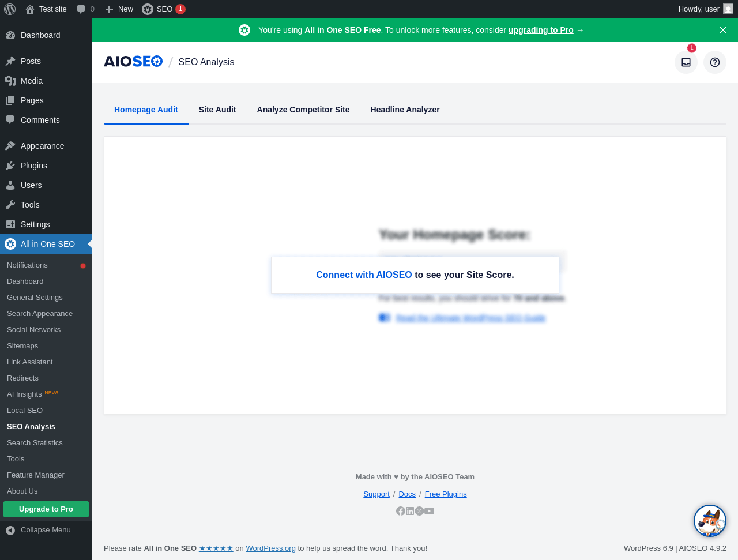
Task: Open Dashboard in the AIOSEO submenu
Action: [46, 281]
